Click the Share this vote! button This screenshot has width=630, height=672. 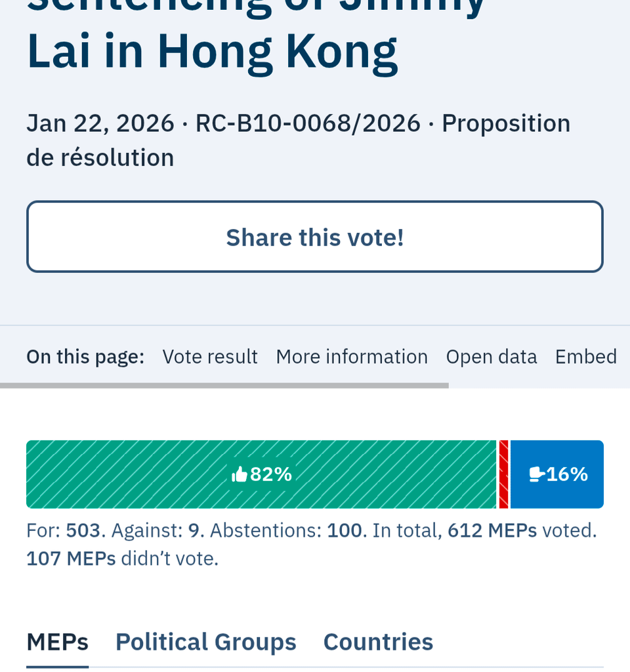click(314, 236)
